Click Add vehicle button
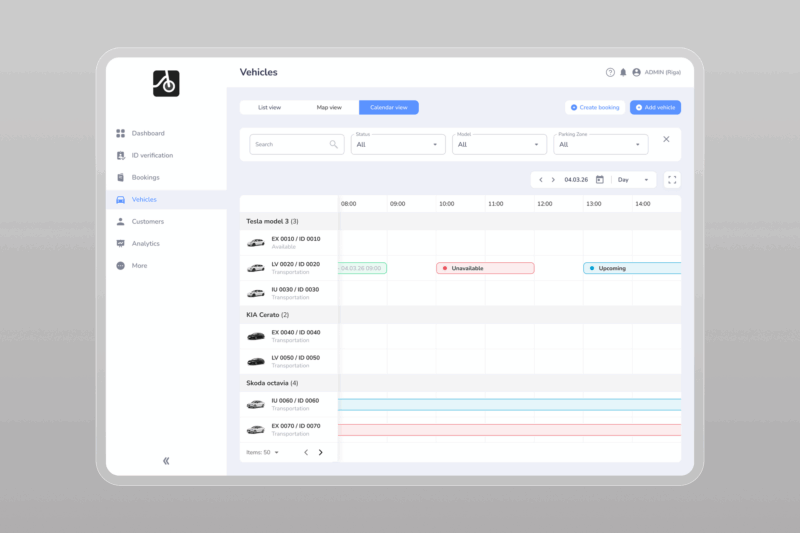The height and width of the screenshot is (533, 800). pyautogui.click(x=655, y=108)
